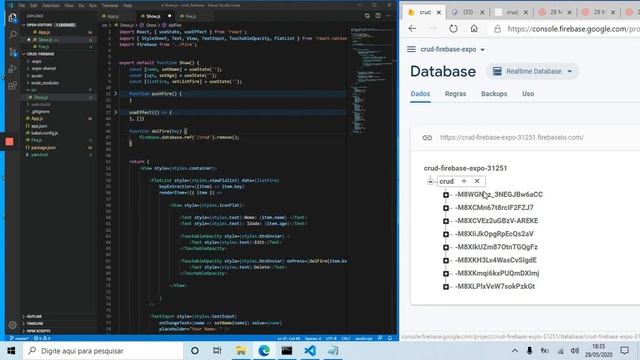Expand node -M8XKmqi6kxPUQmDXlmj
640x360 pixels.
pyautogui.click(x=446, y=273)
